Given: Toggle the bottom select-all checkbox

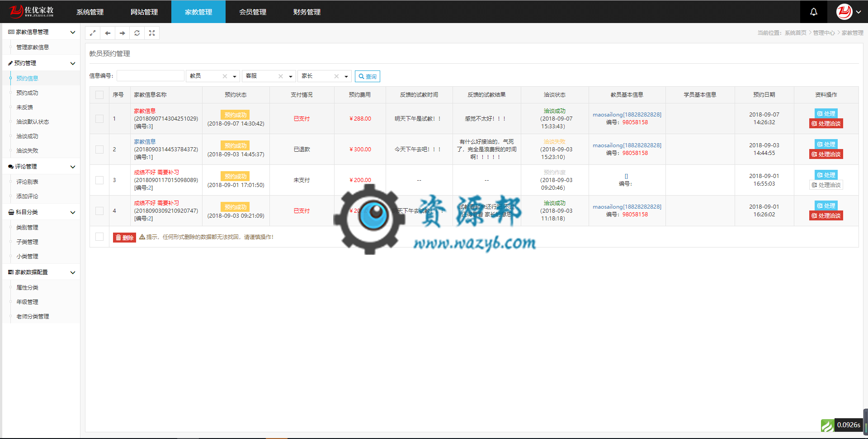Looking at the screenshot, I should pos(99,237).
